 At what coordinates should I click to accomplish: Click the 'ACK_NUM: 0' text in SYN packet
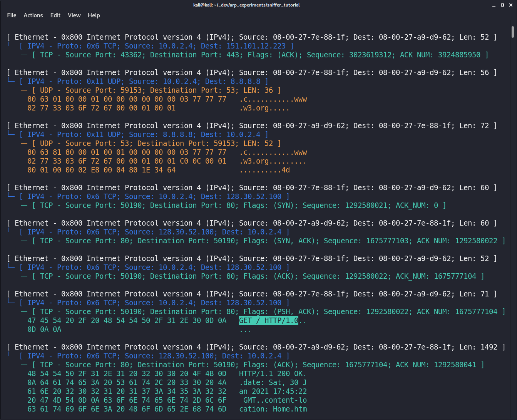coord(417,206)
